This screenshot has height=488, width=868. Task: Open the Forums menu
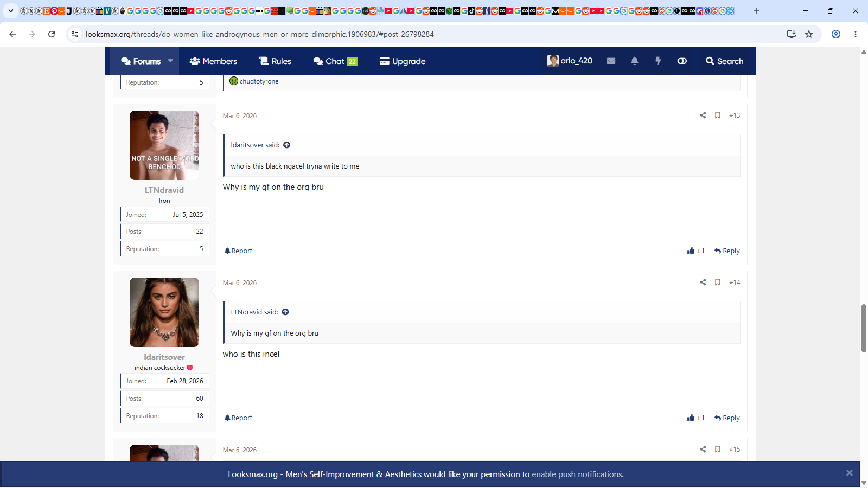[141, 61]
